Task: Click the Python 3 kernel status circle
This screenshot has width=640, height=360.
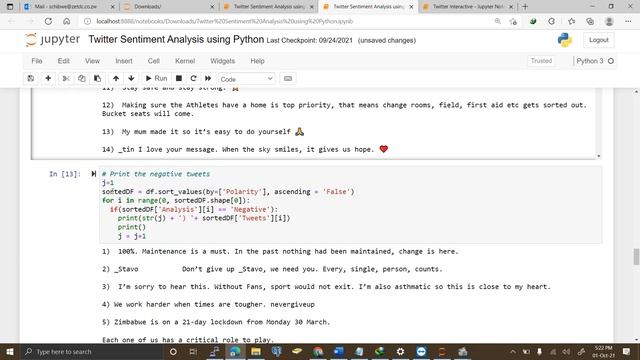Action: point(611,61)
